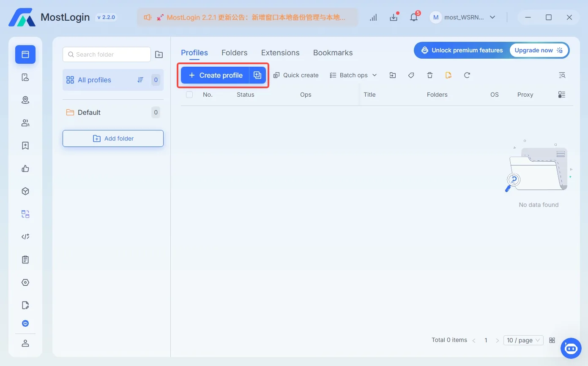Click the sort icon on All profiles
588x366 pixels.
tap(141, 80)
